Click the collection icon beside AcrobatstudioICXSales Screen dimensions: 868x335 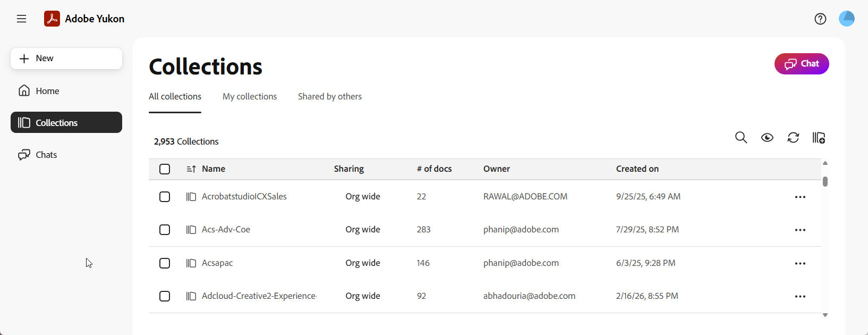click(x=191, y=197)
